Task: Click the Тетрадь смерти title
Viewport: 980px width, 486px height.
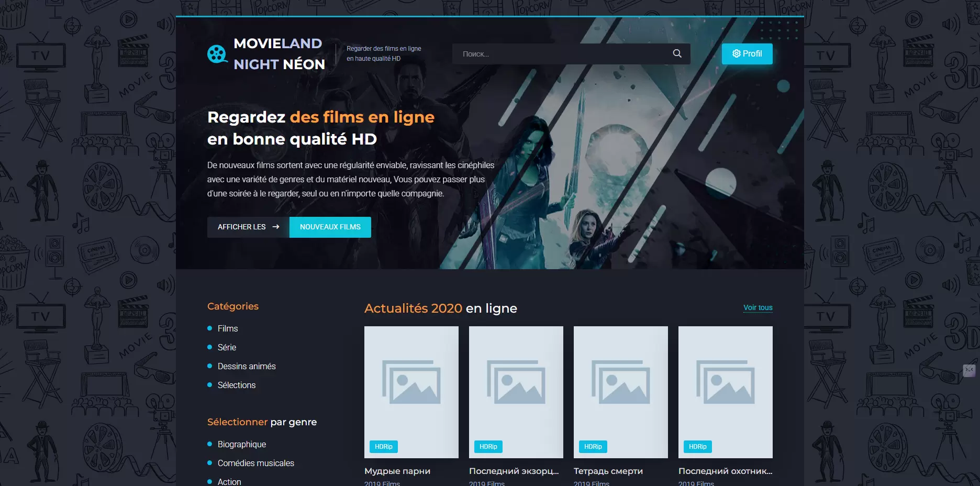Action: (x=608, y=471)
